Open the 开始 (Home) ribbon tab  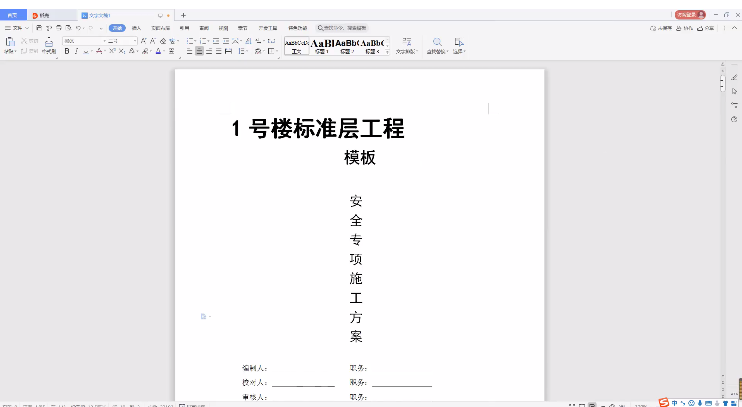[117, 28]
